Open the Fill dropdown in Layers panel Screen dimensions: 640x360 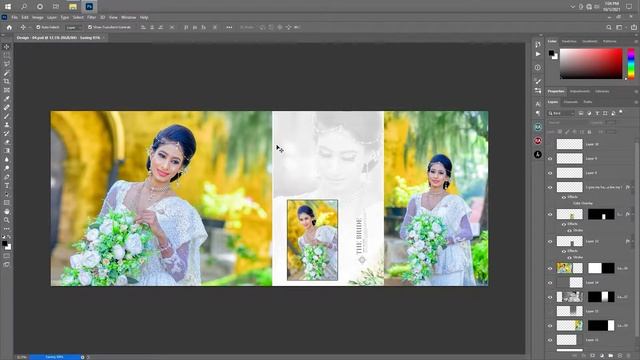(x=611, y=132)
